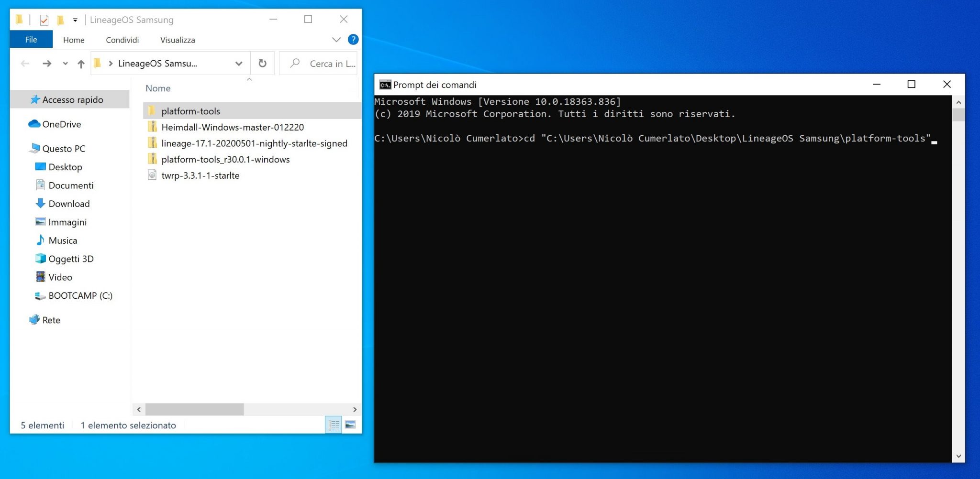Click the Questo PC computer icon

tap(34, 148)
